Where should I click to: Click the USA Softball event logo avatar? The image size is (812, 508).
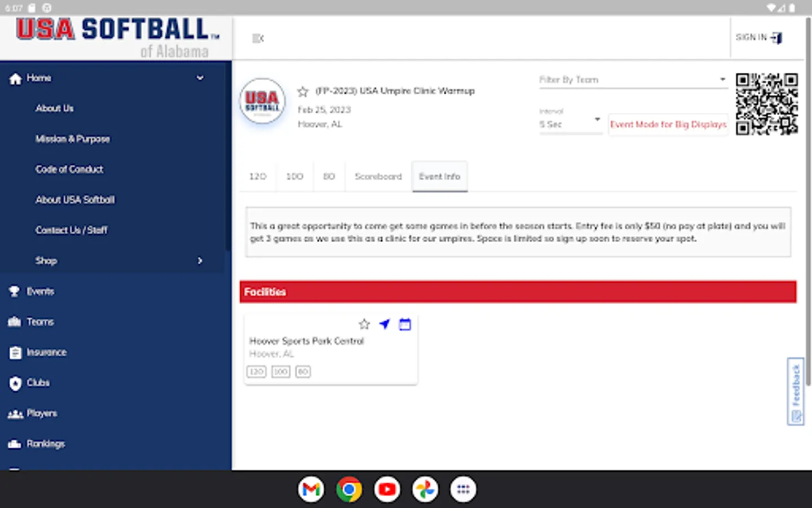click(x=262, y=102)
